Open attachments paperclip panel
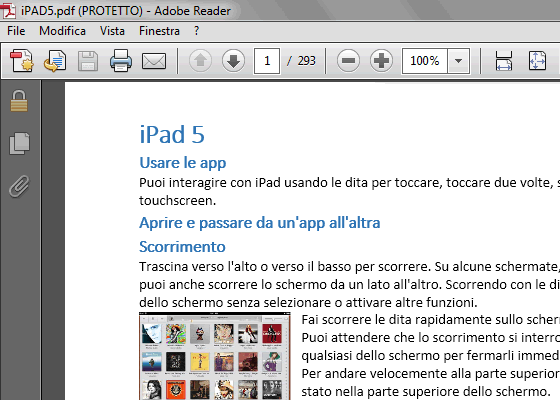Viewport: 560px width, 400px height. click(19, 186)
